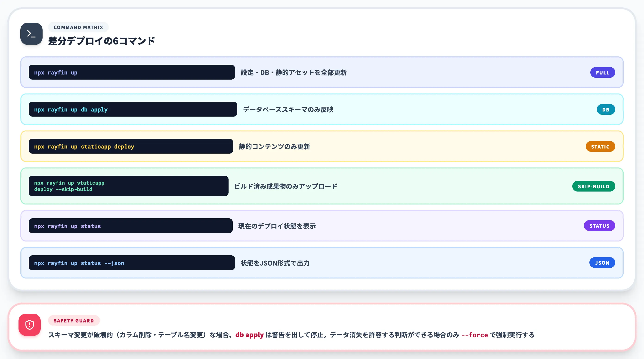Click the terminal prompt icon
The width and height of the screenshot is (644, 359).
31,34
